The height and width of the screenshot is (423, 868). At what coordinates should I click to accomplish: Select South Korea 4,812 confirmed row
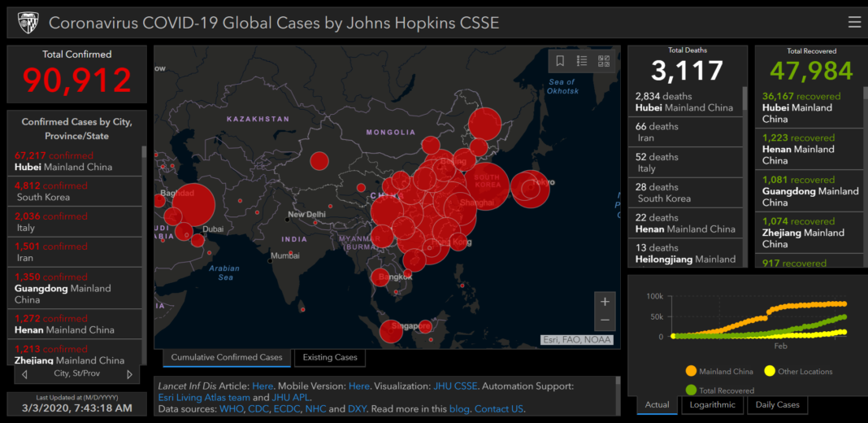click(x=74, y=191)
